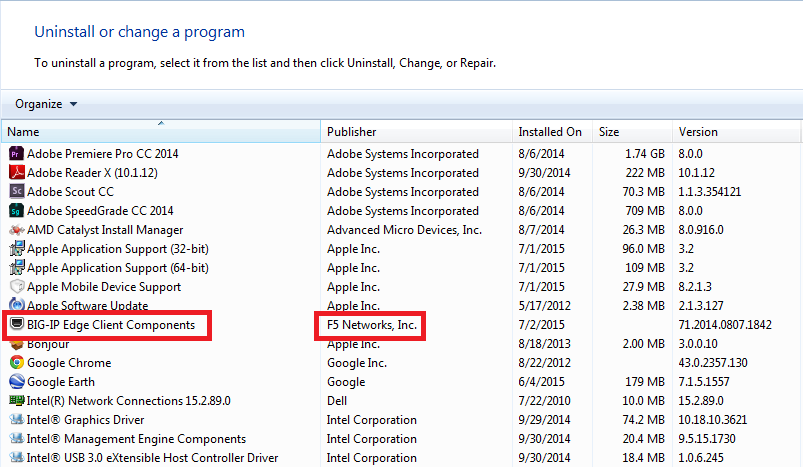Select the Google Earth program name
The image size is (803, 467).
point(61,382)
